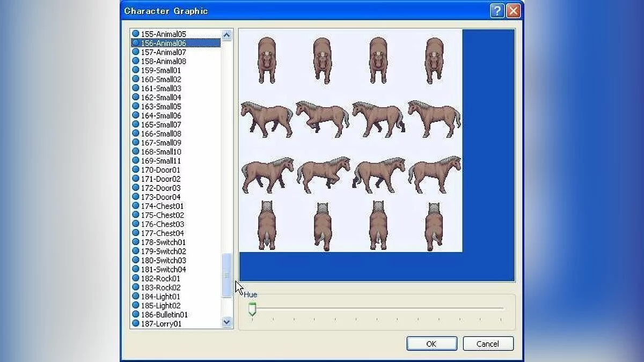Image resolution: width=644 pixels, height=362 pixels.
Task: Click the scroll down arrow of the list
Action: tap(226, 322)
